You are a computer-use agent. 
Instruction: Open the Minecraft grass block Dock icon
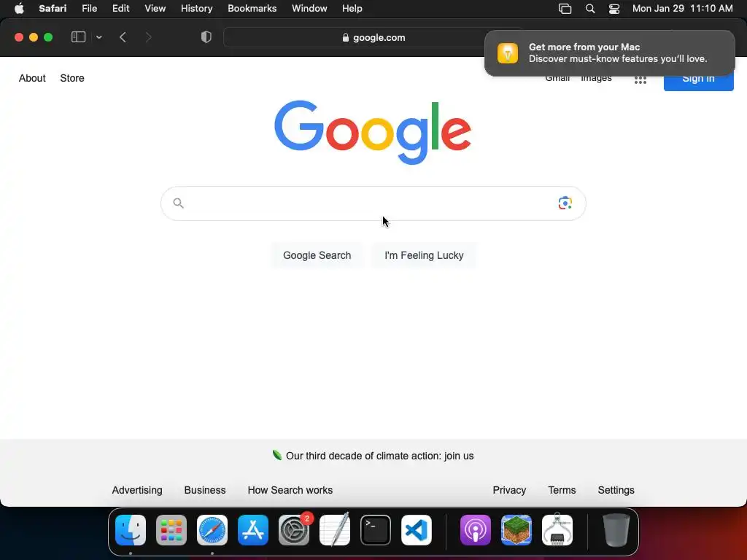point(516,530)
